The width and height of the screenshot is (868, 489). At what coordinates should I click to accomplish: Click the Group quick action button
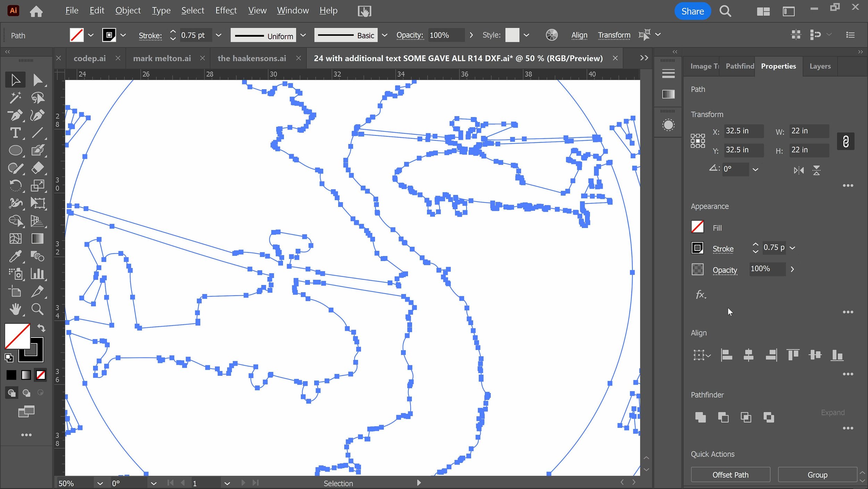tap(817, 475)
